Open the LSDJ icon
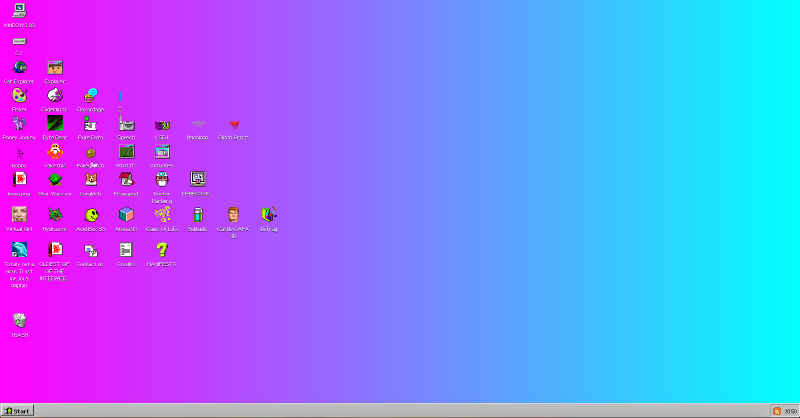Screen dimensions: 800x418 pos(162,125)
